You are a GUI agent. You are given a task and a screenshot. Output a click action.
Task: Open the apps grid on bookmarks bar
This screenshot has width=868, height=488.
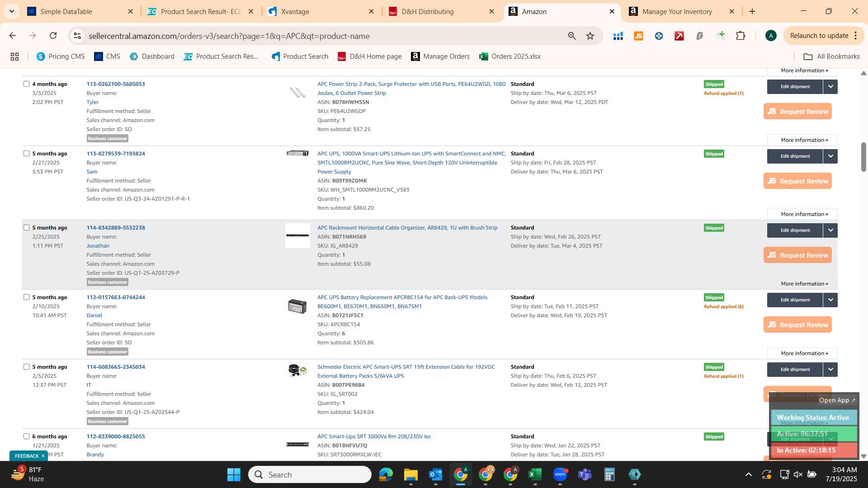coord(14,56)
